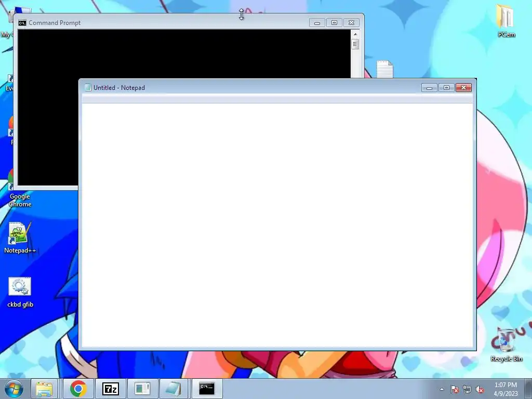Open 7-Zip from the taskbar
Screen dimensions: 532x399
(111, 389)
